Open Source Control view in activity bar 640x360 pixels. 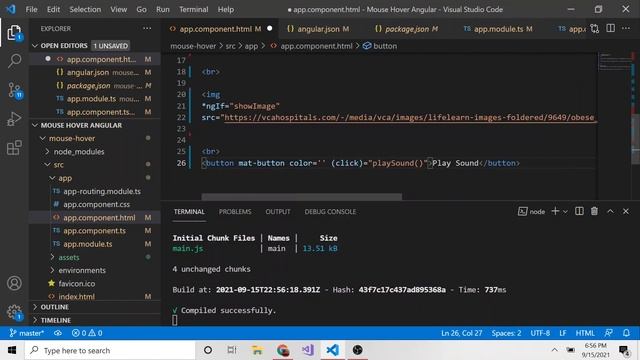coord(14,90)
